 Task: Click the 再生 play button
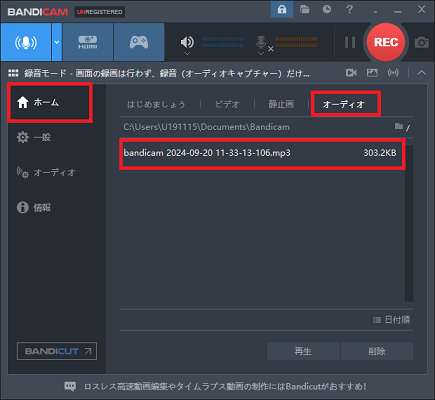pos(303,351)
